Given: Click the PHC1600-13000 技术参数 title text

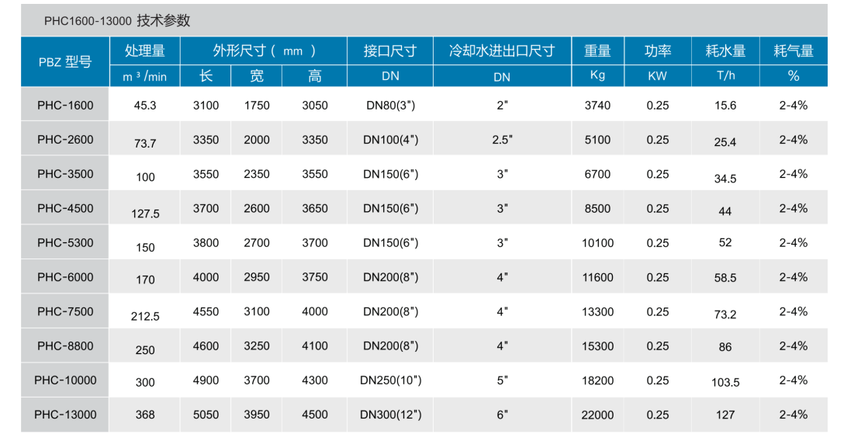Looking at the screenshot, I should (x=117, y=21).
